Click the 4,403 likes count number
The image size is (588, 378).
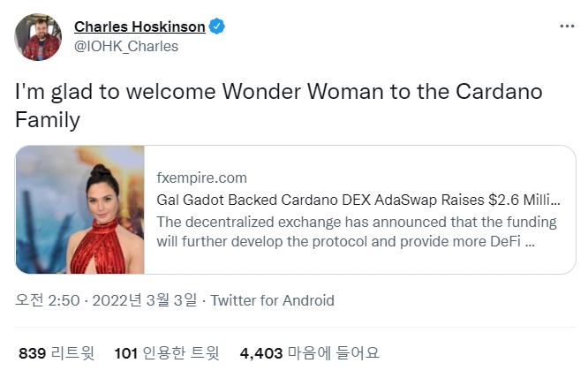261,353
